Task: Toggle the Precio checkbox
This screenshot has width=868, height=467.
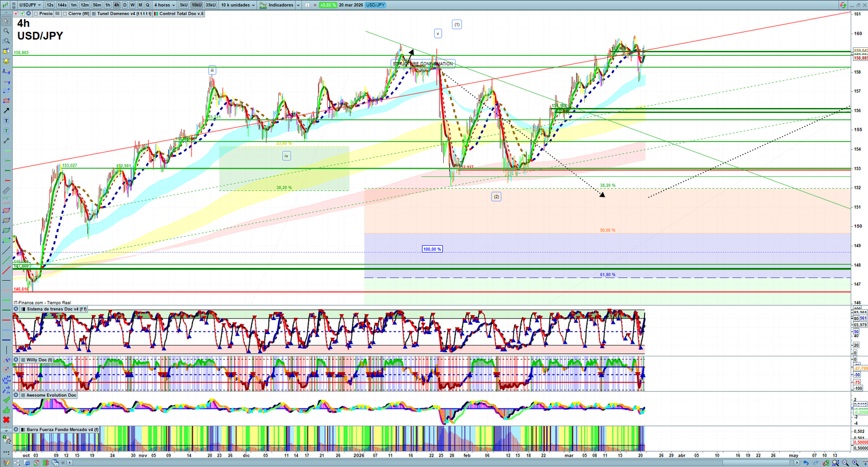Action: 36,14
